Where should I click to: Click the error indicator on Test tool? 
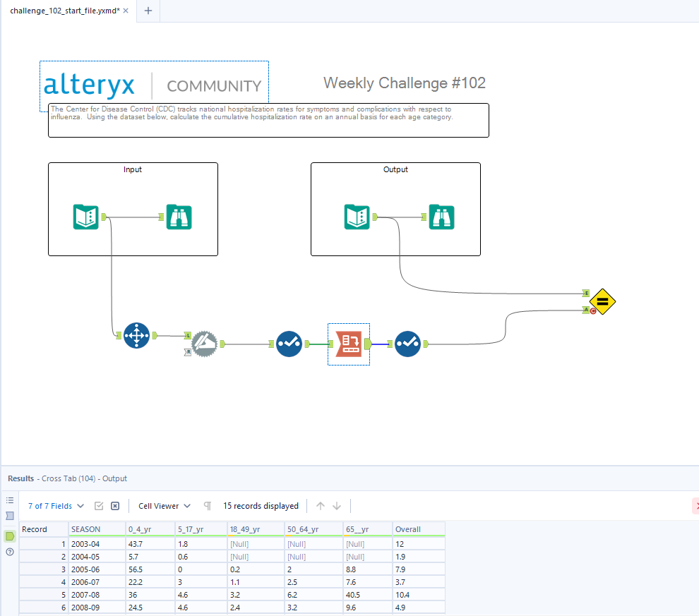[x=593, y=311]
